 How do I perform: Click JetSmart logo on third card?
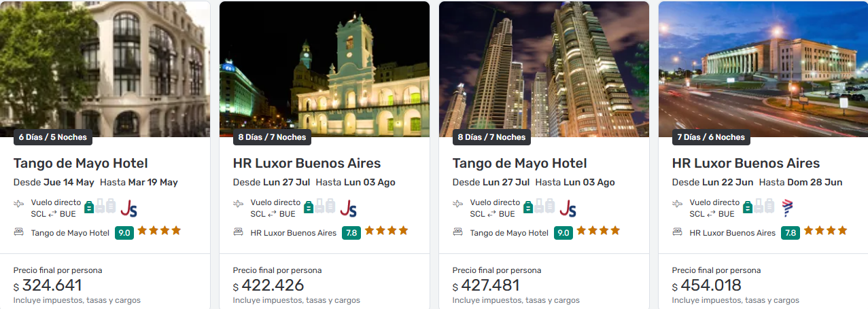[568, 208]
